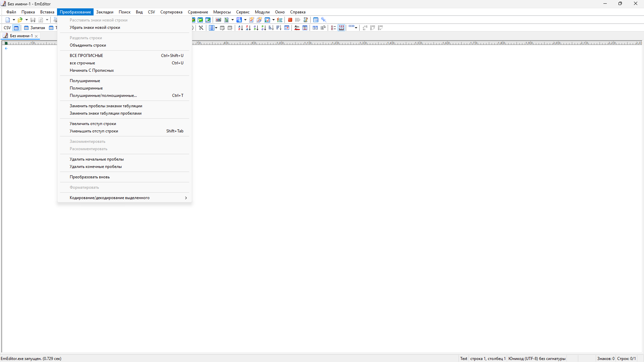Click the Open file folder icon
Image resolution: width=644 pixels, height=362 pixels.
click(20, 20)
